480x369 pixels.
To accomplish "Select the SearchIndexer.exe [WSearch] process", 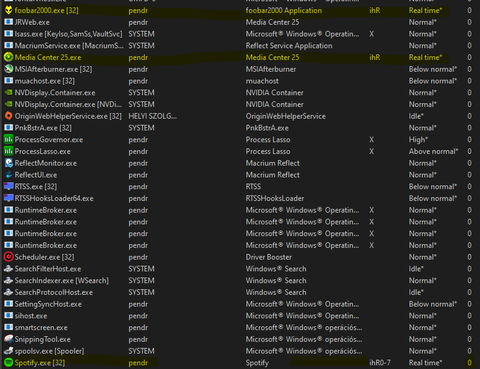I will pos(240,281).
